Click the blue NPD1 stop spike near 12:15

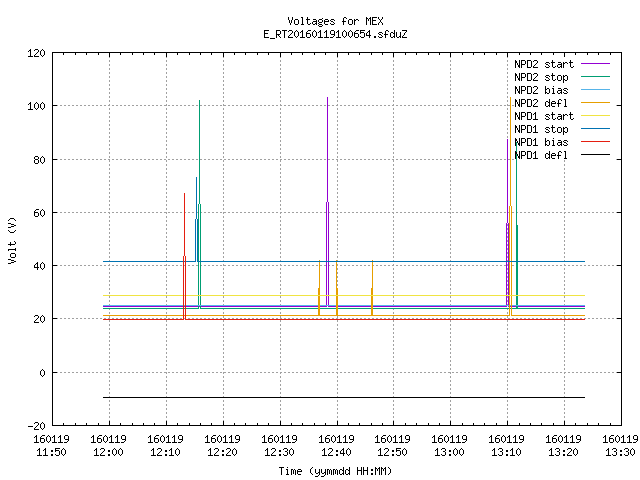196,219
